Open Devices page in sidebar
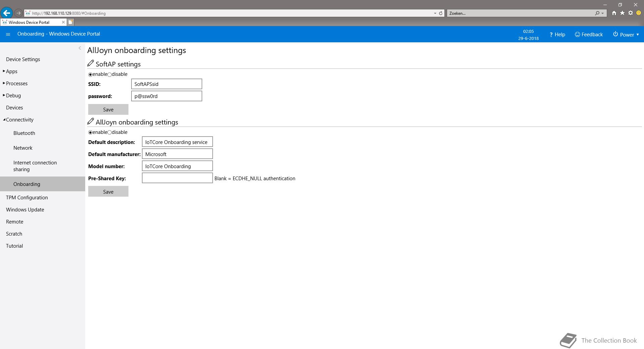 pyautogui.click(x=14, y=107)
